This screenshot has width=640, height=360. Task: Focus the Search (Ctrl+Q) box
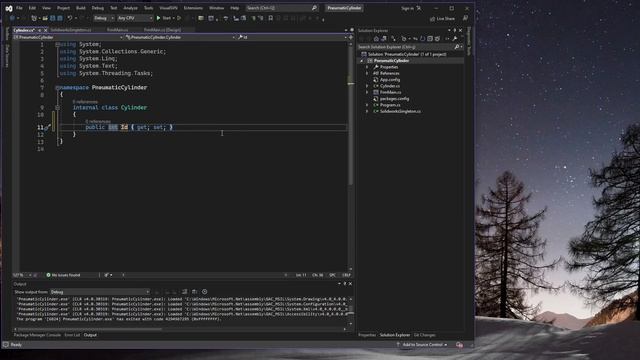[282, 8]
